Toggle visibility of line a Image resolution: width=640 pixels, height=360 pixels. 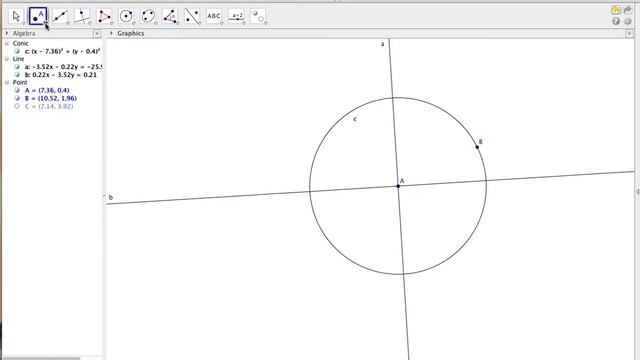[x=17, y=67]
